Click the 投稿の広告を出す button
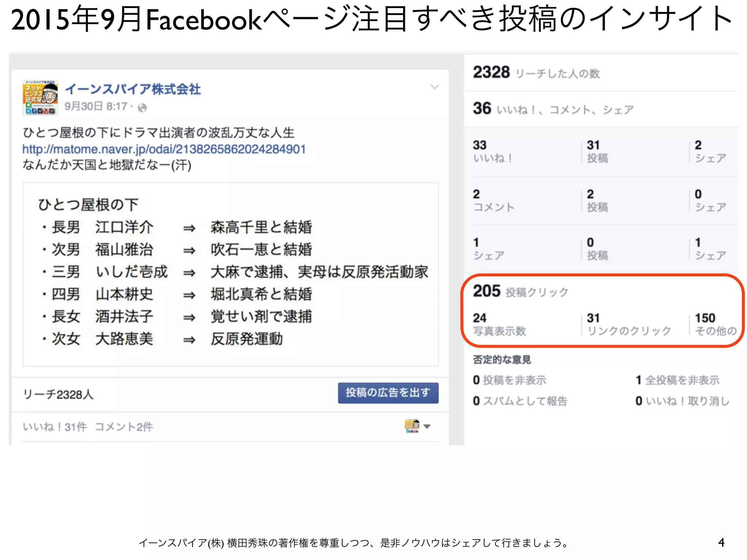This screenshot has width=747, height=560. [388, 393]
